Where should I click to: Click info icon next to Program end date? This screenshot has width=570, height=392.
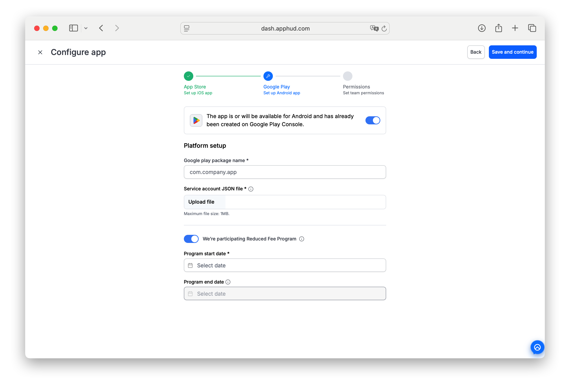click(228, 282)
